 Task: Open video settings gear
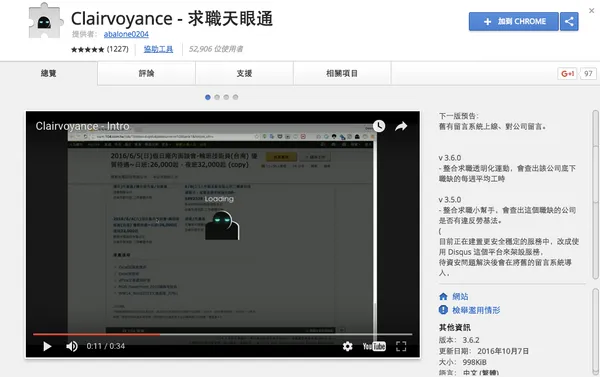347,346
